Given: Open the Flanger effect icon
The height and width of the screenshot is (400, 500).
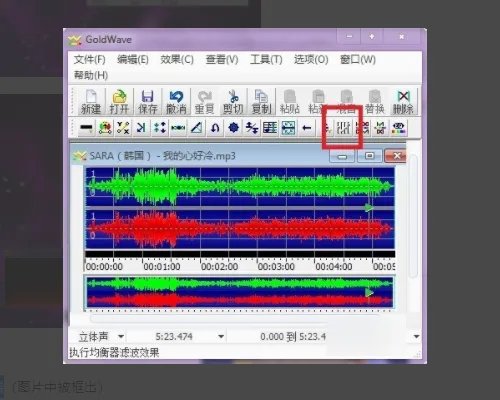Looking at the screenshot, I should pyautogui.click(x=178, y=128).
